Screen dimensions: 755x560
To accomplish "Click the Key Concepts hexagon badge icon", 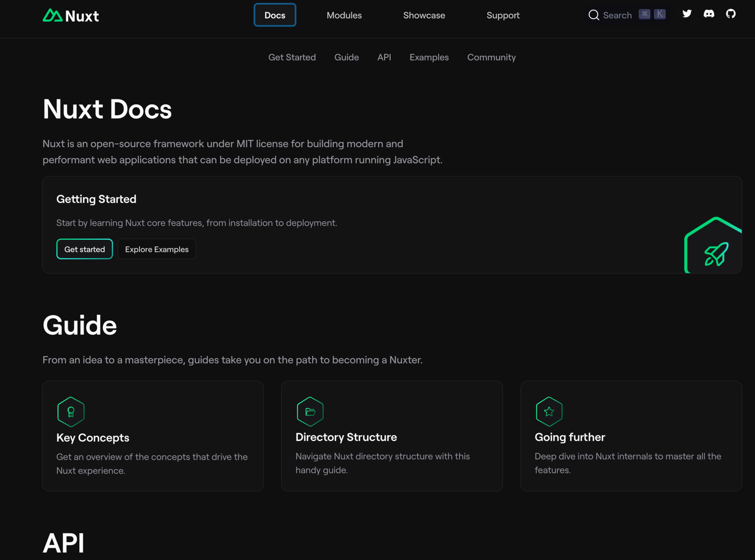I will point(71,411).
